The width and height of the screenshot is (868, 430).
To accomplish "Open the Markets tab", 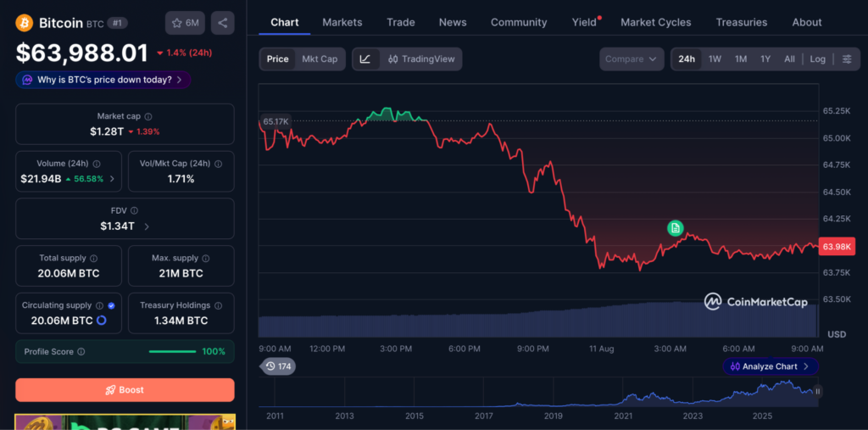I will pos(342,22).
